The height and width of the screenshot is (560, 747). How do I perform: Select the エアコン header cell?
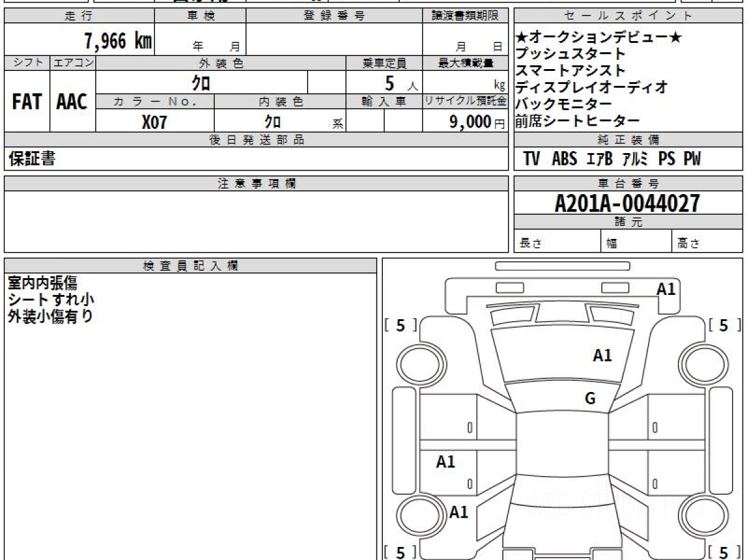(73, 63)
